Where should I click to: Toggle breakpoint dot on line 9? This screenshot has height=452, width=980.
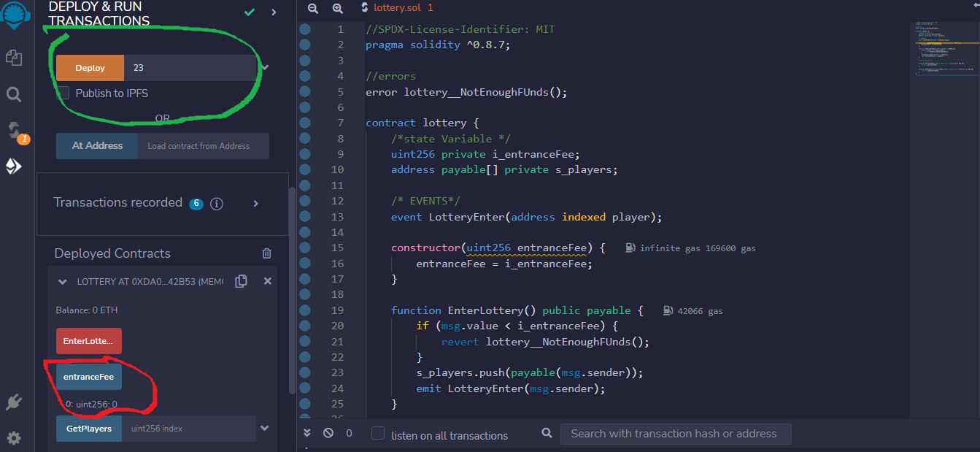(305, 154)
